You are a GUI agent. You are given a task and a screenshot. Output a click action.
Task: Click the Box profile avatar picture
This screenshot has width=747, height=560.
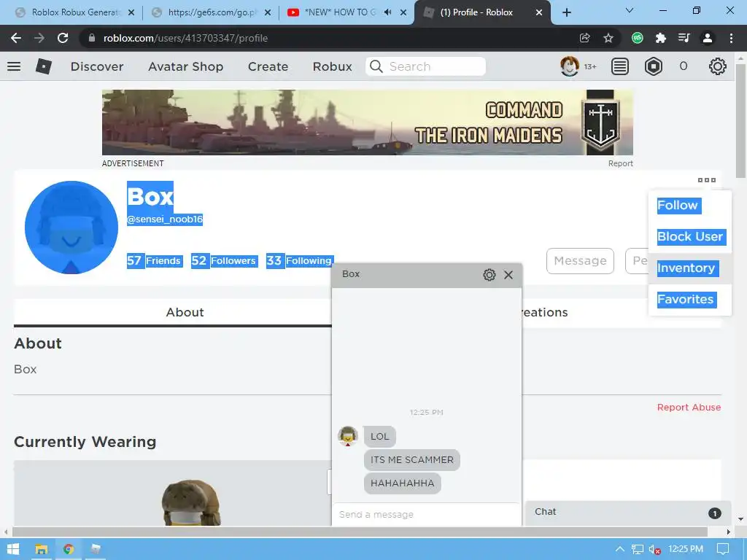click(71, 227)
